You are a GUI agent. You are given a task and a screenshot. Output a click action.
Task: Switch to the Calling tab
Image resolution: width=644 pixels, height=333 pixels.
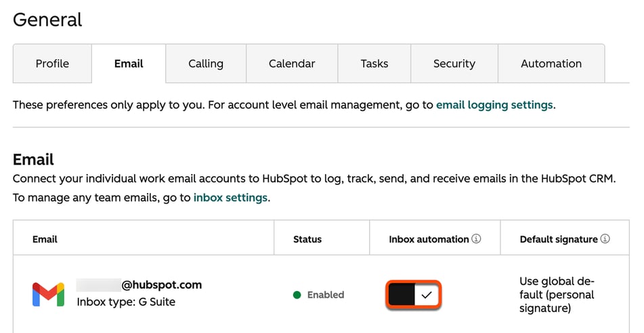[x=206, y=64]
